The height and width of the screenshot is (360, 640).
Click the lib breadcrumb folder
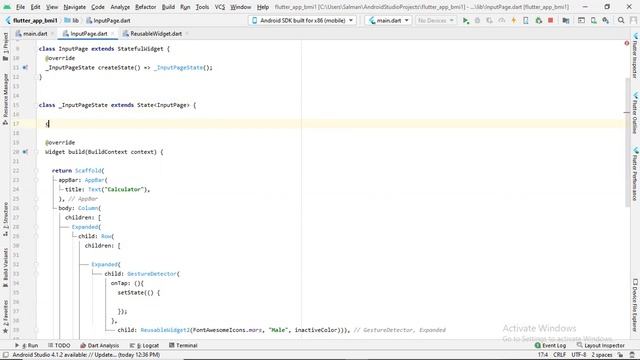[71, 20]
